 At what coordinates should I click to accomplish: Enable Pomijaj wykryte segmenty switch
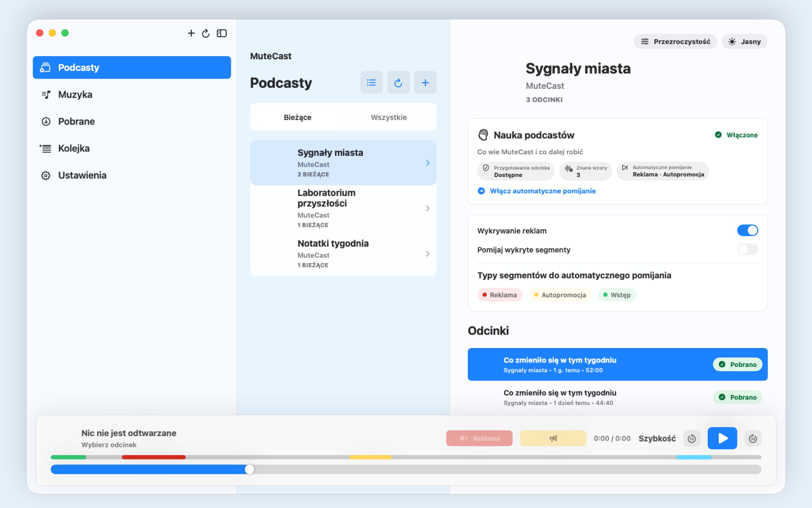tap(747, 249)
